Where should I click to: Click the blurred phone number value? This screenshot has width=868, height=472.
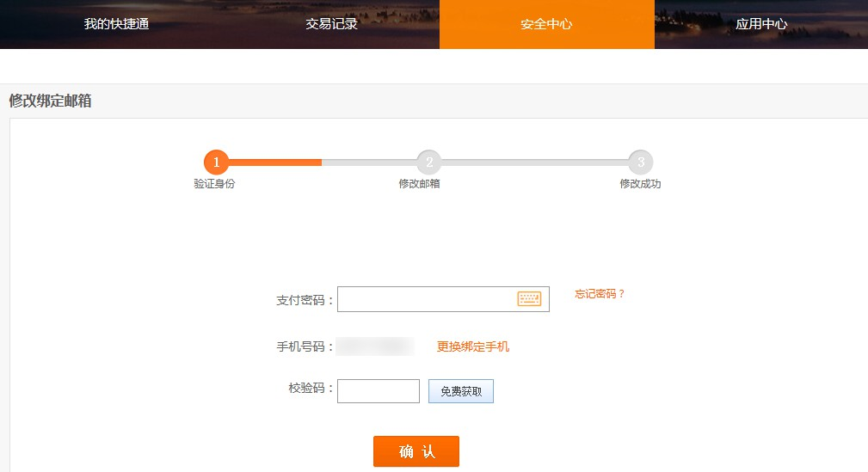[x=375, y=346]
